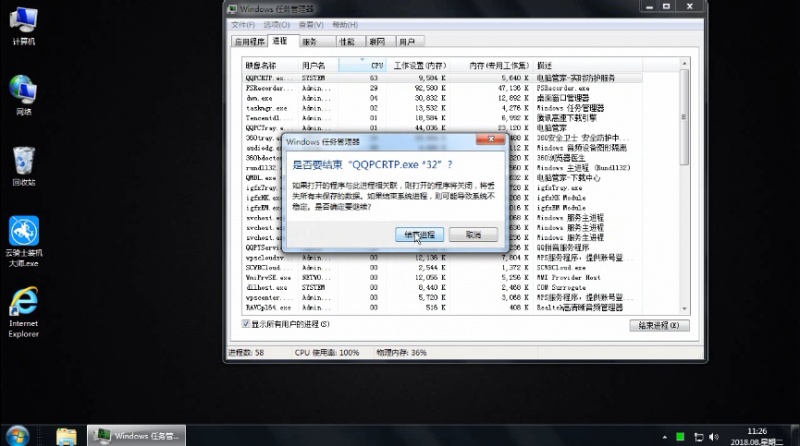Switch to the 服务 tab
Viewport: 800px width, 446px height.
pyautogui.click(x=317, y=42)
